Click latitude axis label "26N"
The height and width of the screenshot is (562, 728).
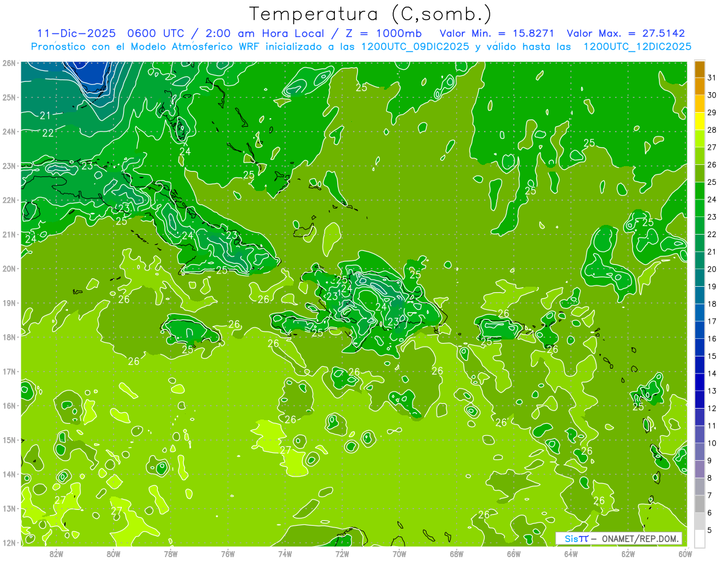pos(9,63)
